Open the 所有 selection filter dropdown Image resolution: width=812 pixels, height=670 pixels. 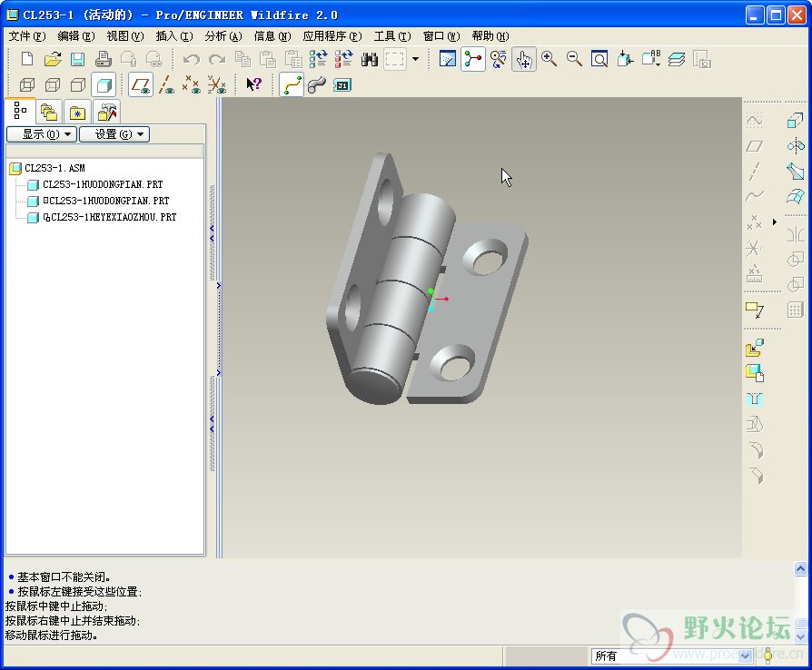click(x=671, y=655)
